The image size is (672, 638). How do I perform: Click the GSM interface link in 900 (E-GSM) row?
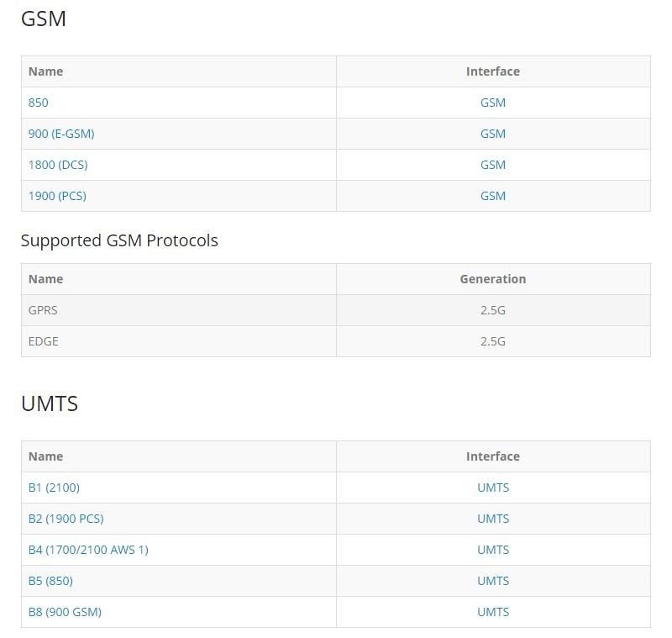[493, 134]
